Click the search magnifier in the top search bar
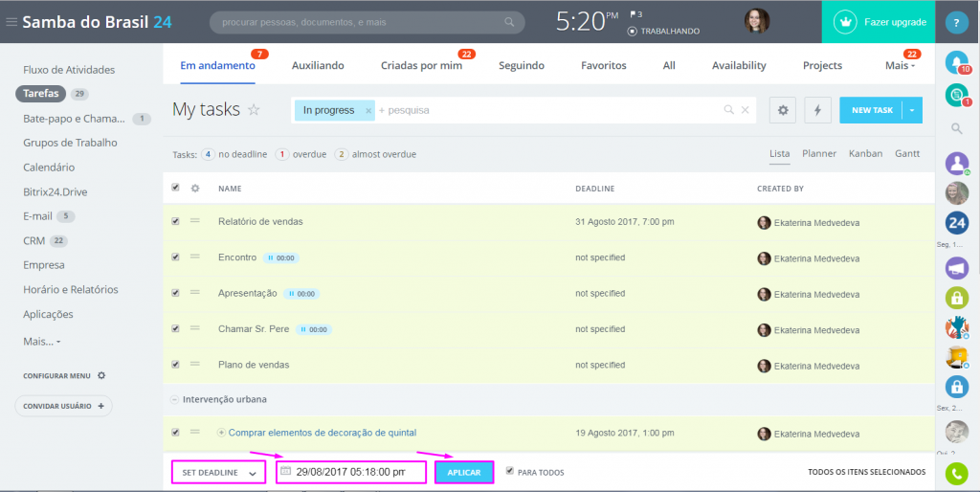Screen dimensions: 980x492 (x=509, y=22)
